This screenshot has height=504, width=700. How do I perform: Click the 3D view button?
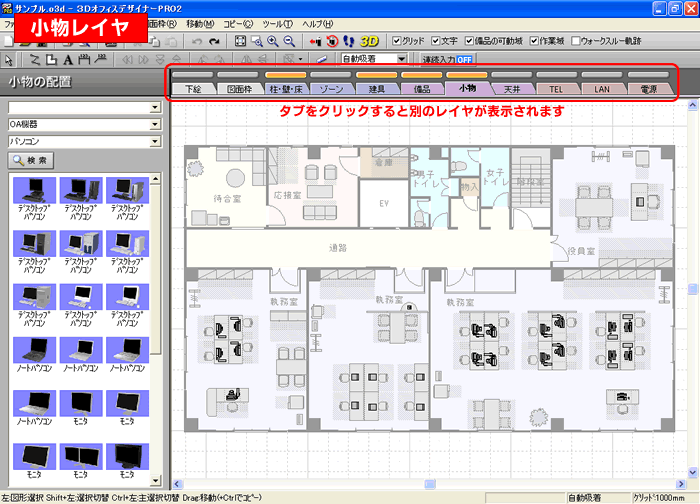click(x=369, y=41)
